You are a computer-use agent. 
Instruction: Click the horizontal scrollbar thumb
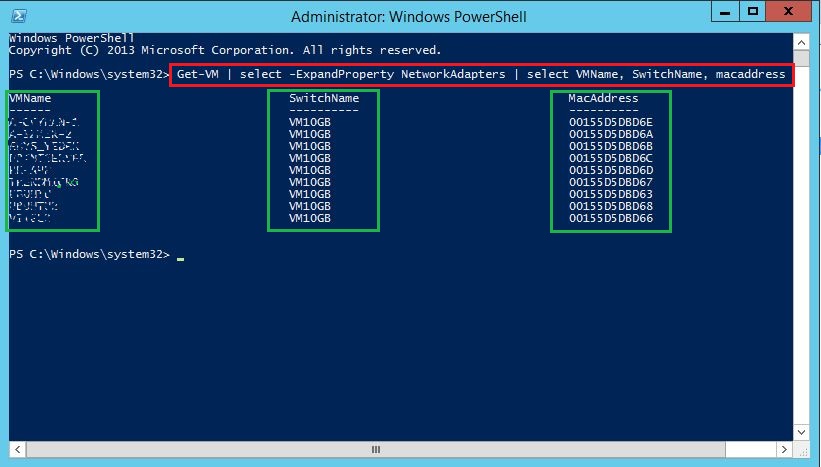point(375,449)
